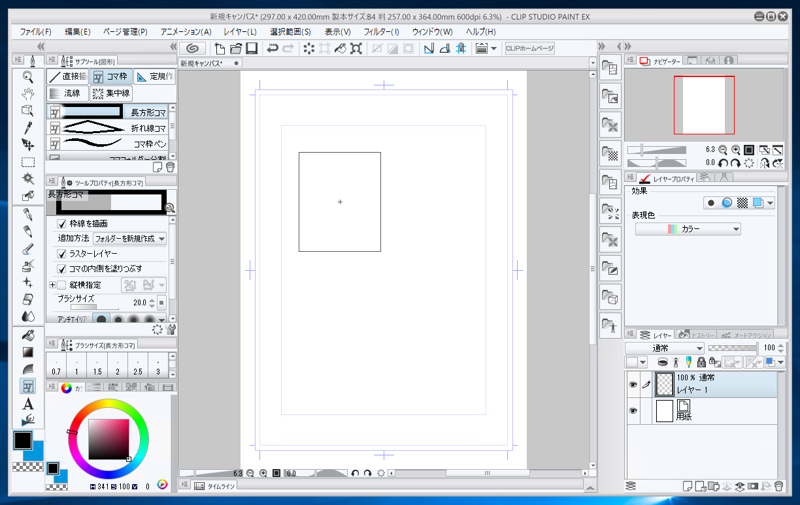Toggle snap to grid icon
The width and height of the screenshot is (800, 505).
[x=461, y=48]
